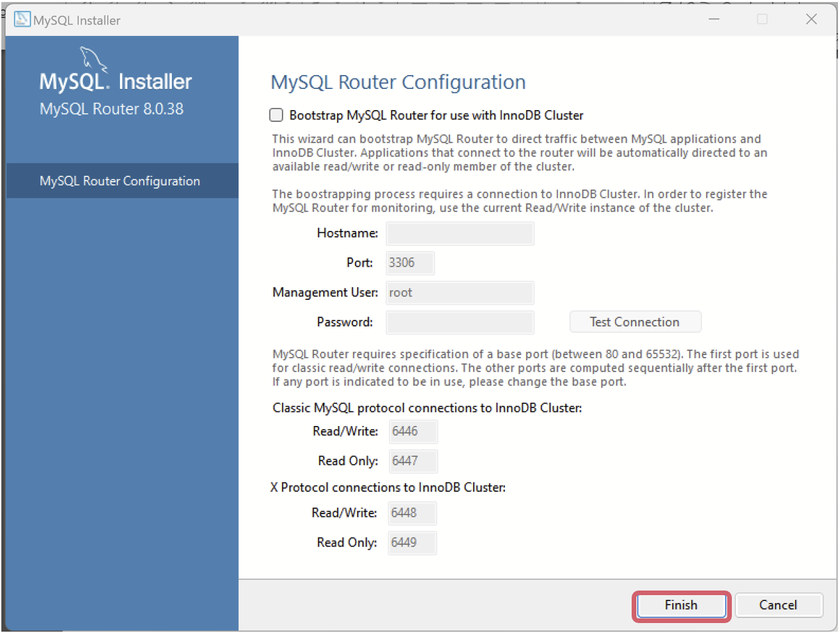Click the 'MySQL Installer' window title text
This screenshot has width=840, height=633.
point(77,21)
